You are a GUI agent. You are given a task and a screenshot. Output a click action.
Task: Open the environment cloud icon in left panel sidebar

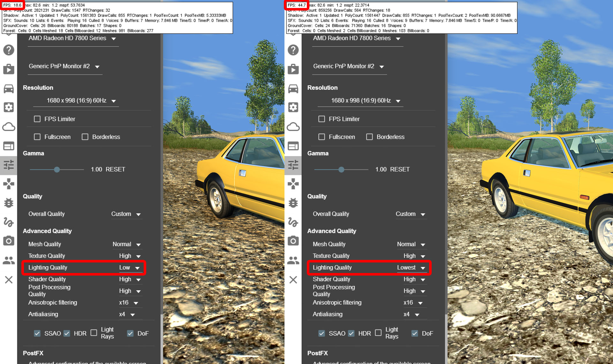point(9,127)
